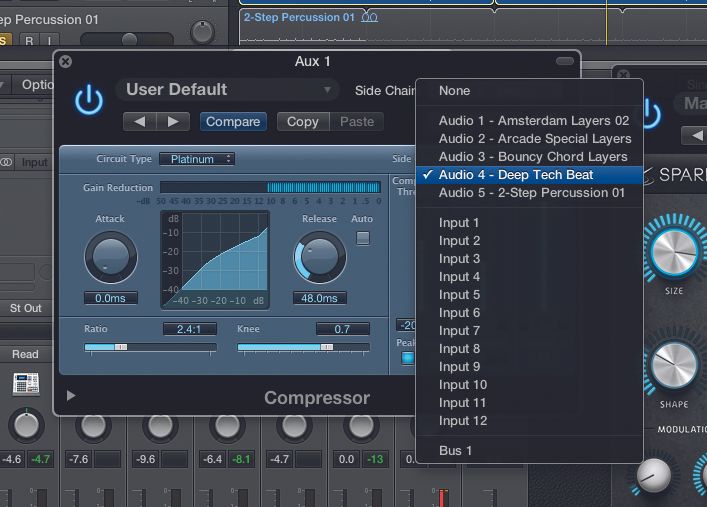Click the link pill in Aux 1 title bar
Image resolution: width=707 pixels, height=507 pixels.
pyautogui.click(x=565, y=61)
